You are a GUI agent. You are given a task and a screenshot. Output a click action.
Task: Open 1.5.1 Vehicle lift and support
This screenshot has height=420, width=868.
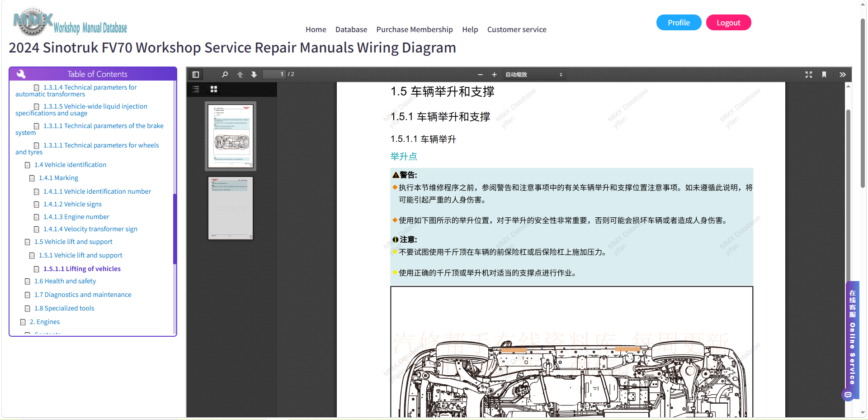(80, 255)
